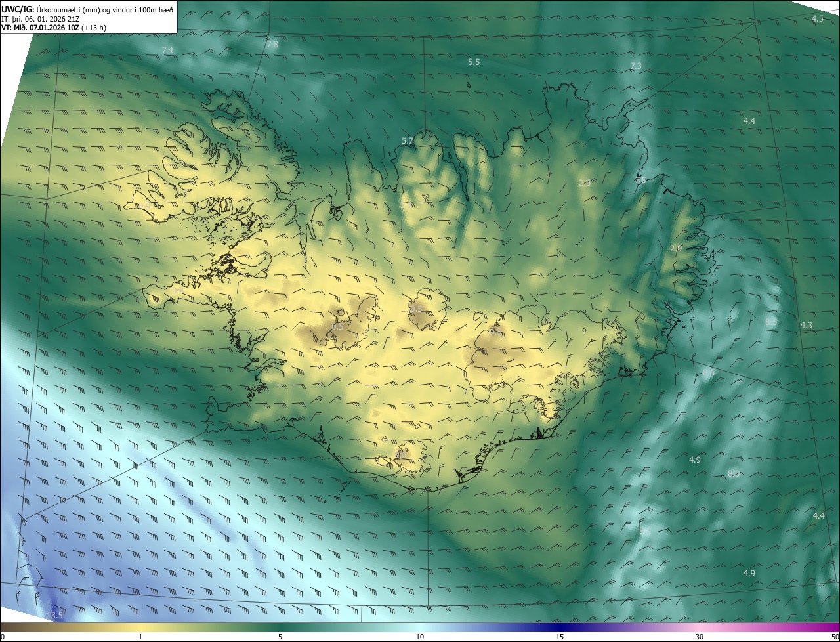The image size is (840, 642).
Task: Click the 2.9 value label in the east fjords
Action: (x=676, y=248)
